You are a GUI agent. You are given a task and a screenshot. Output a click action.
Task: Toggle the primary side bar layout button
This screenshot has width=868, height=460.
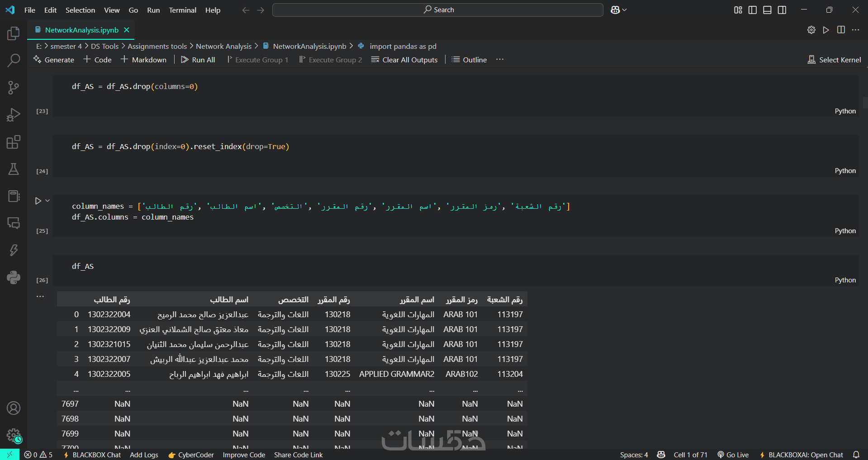[753, 10]
